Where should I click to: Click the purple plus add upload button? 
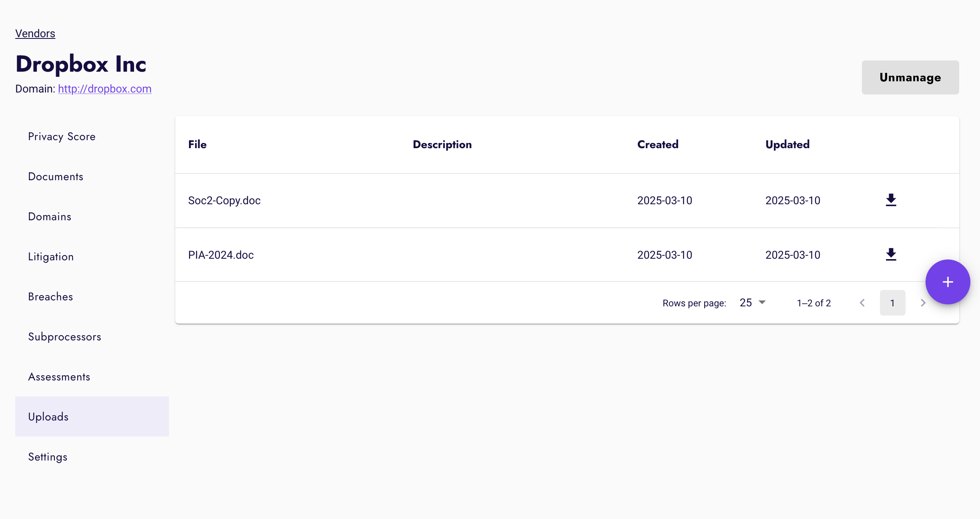click(x=948, y=282)
